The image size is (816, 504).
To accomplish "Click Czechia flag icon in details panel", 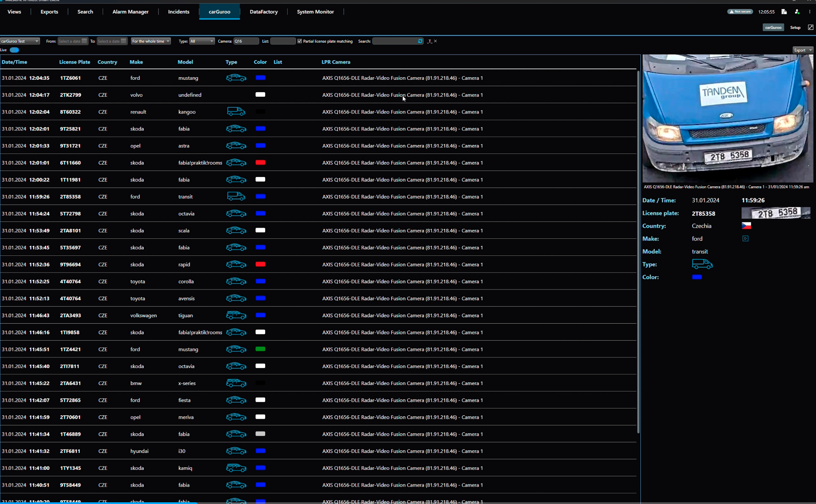I will point(746,226).
